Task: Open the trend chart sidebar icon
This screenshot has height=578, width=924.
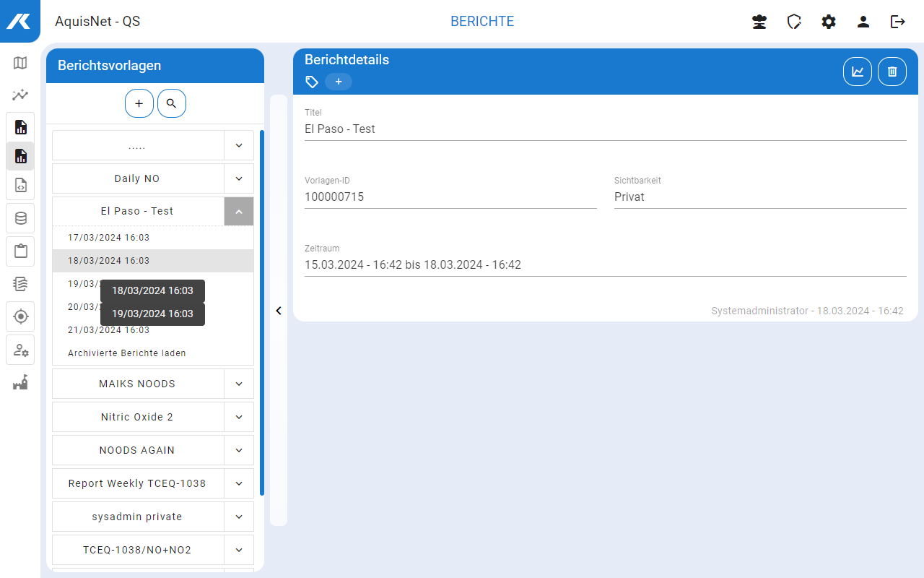Action: (20, 95)
